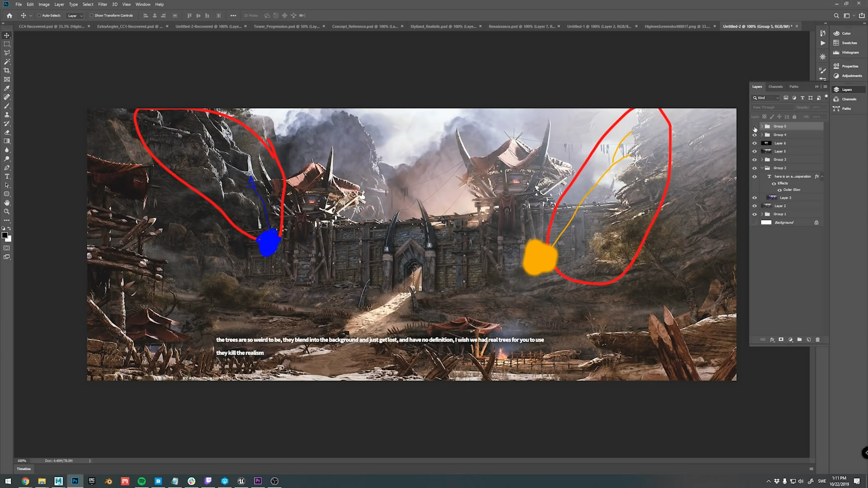
Task: Select the Brush tool
Action: tap(7, 106)
